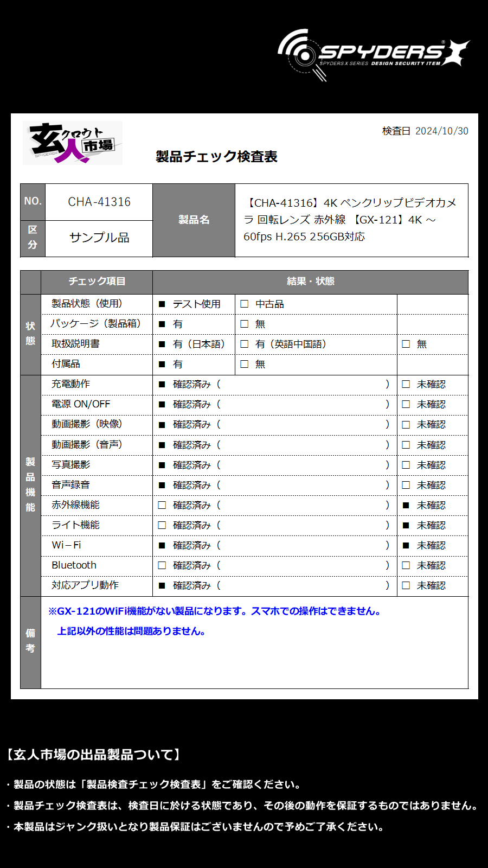This screenshot has width=488, height=868.
Task: Click the 製品状態(使用) row label
Action: 87,304
